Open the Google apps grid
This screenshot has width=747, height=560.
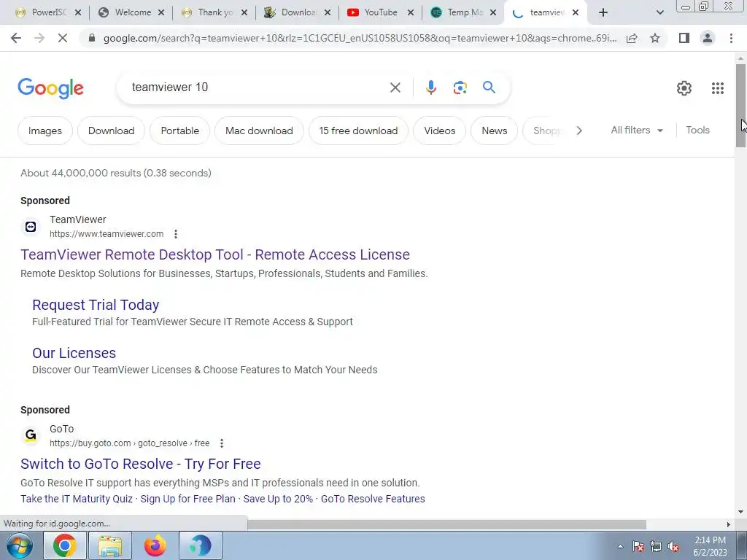pos(718,88)
